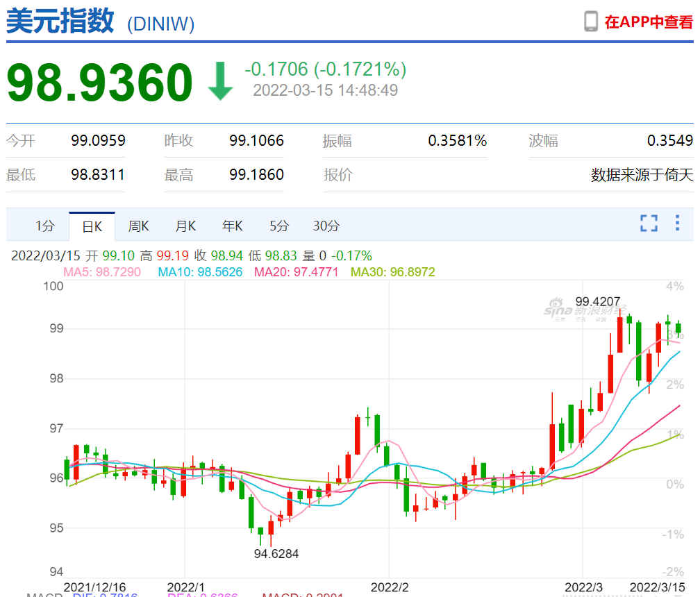Image resolution: width=700 pixels, height=597 pixels.
Task: Click the fullscreen expand chart icon
Action: click(x=649, y=223)
